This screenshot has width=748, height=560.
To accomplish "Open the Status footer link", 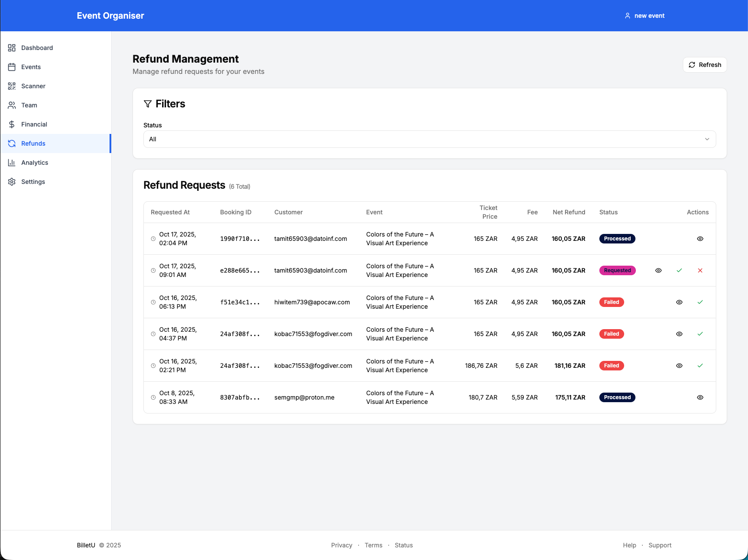I will coord(404,545).
